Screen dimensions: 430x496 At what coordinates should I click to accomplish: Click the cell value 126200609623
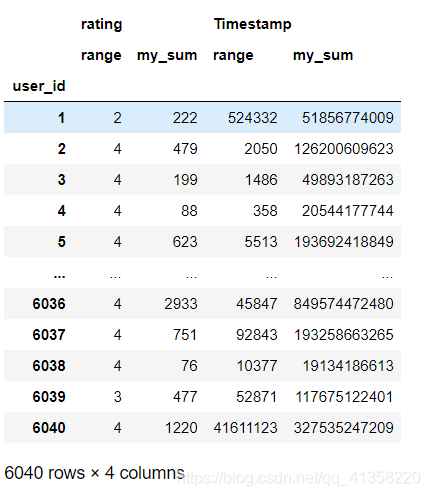pyautogui.click(x=344, y=149)
